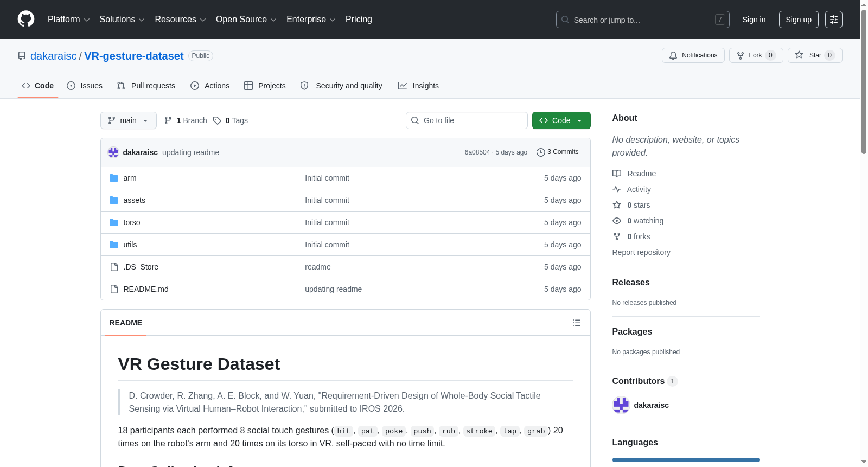868x467 pixels.
Task: Expand the Resources menu
Action: 180,20
